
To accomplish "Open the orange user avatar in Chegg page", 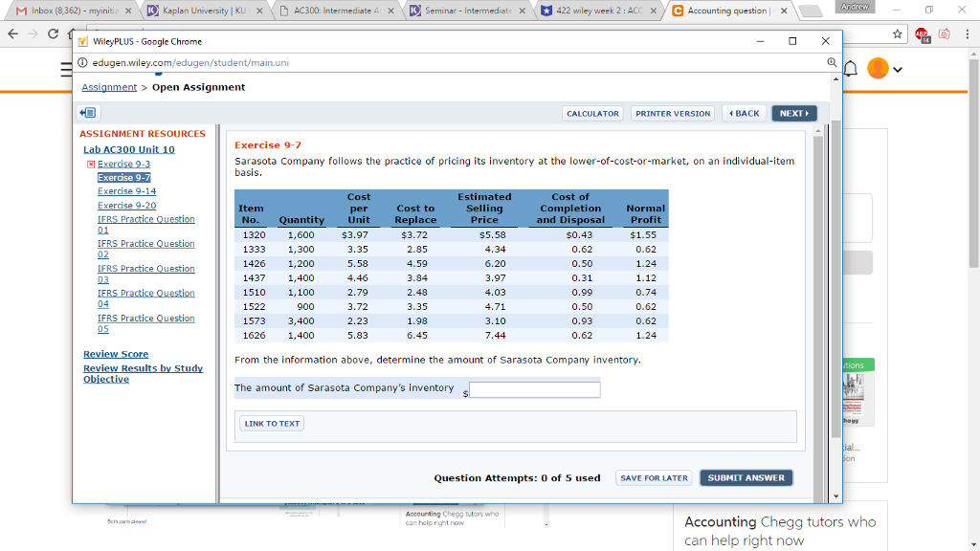I will tap(878, 68).
